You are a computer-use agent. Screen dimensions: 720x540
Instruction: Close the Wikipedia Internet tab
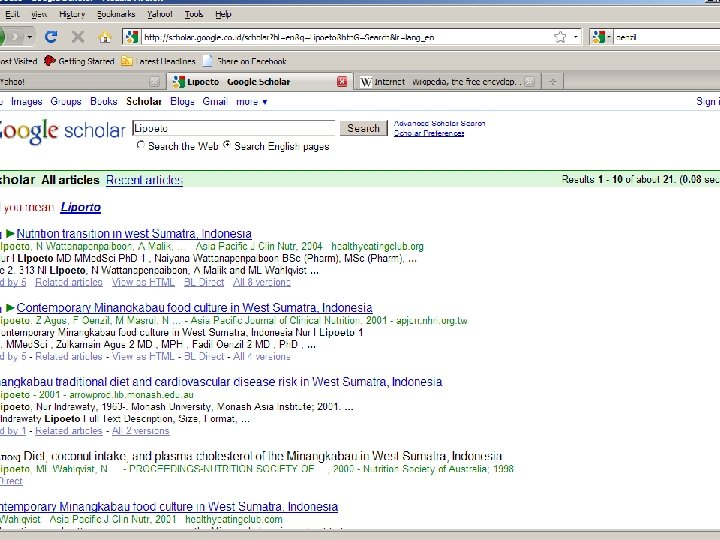pos(529,82)
